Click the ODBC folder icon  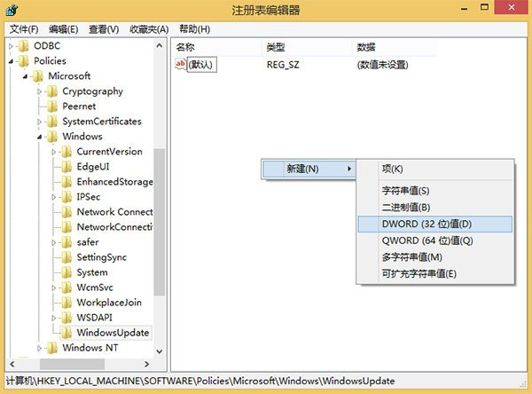[23, 46]
